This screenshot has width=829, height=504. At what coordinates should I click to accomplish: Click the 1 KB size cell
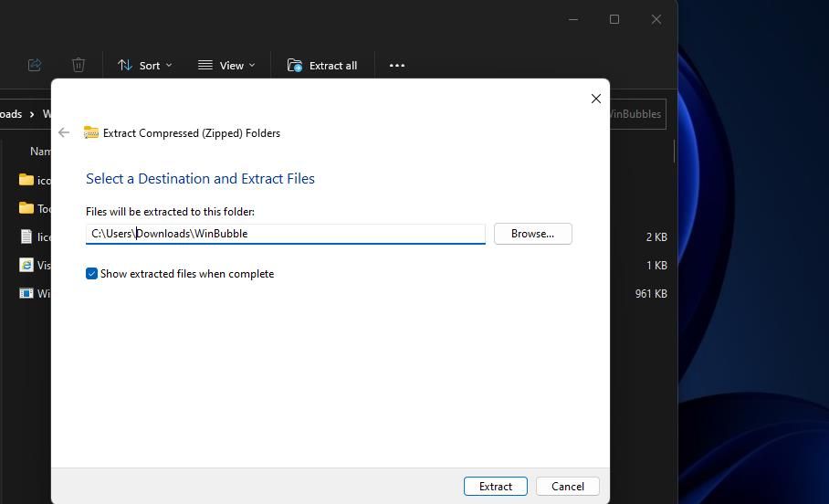[656, 266]
